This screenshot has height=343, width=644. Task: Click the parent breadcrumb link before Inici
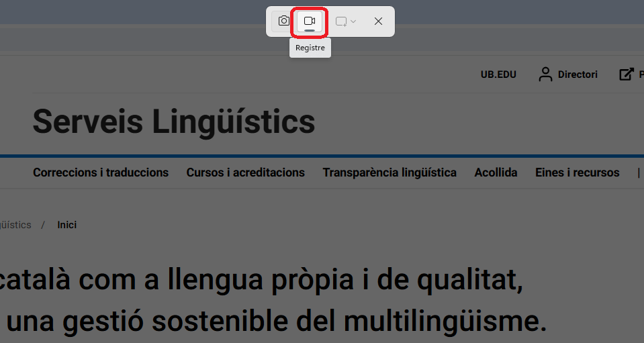point(15,225)
